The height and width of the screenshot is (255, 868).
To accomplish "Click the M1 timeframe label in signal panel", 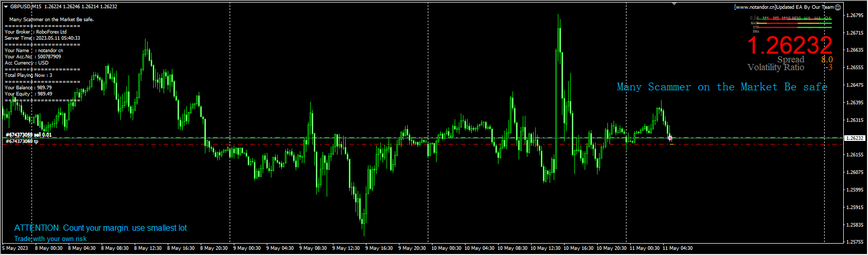I will point(766,18).
